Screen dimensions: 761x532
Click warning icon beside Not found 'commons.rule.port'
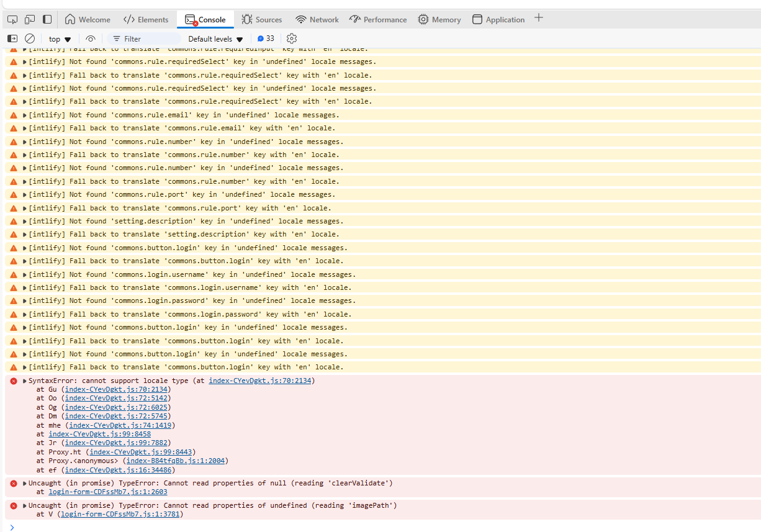point(14,194)
